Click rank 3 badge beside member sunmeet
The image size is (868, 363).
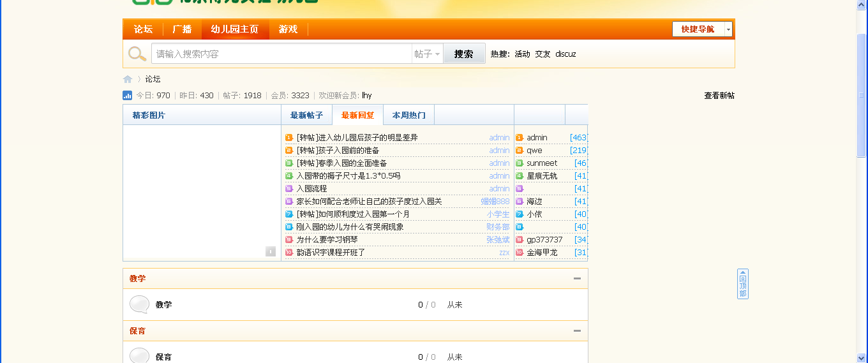point(520,163)
